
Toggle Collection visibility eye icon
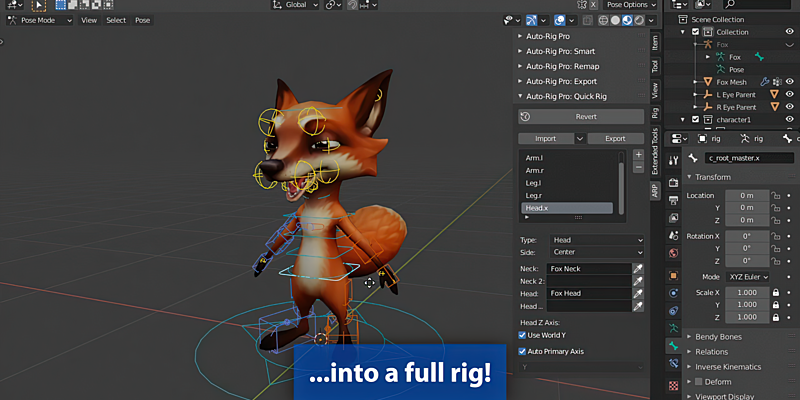point(790,32)
